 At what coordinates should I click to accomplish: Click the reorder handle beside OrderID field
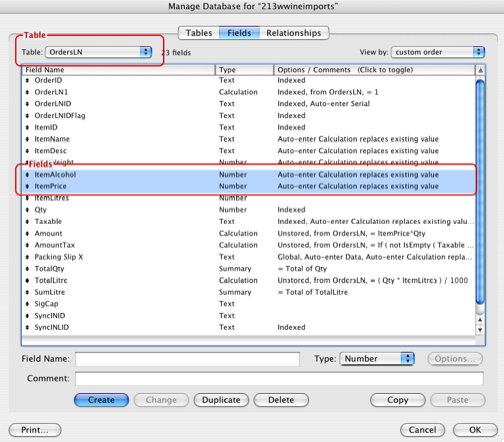click(27, 80)
